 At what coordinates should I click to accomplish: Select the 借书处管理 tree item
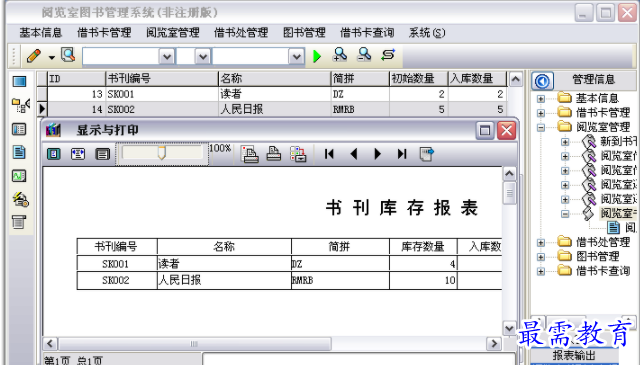[x=602, y=242]
